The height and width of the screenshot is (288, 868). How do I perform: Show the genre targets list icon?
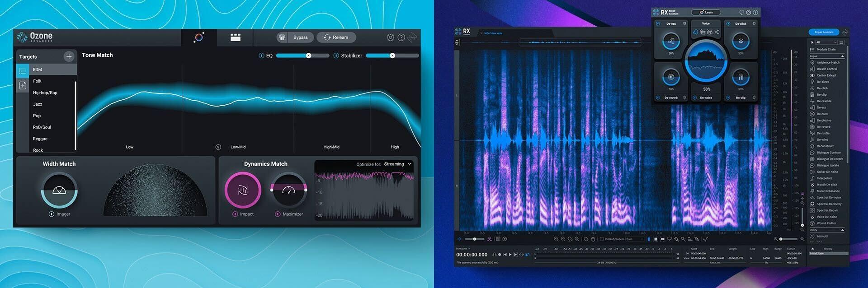click(x=23, y=70)
